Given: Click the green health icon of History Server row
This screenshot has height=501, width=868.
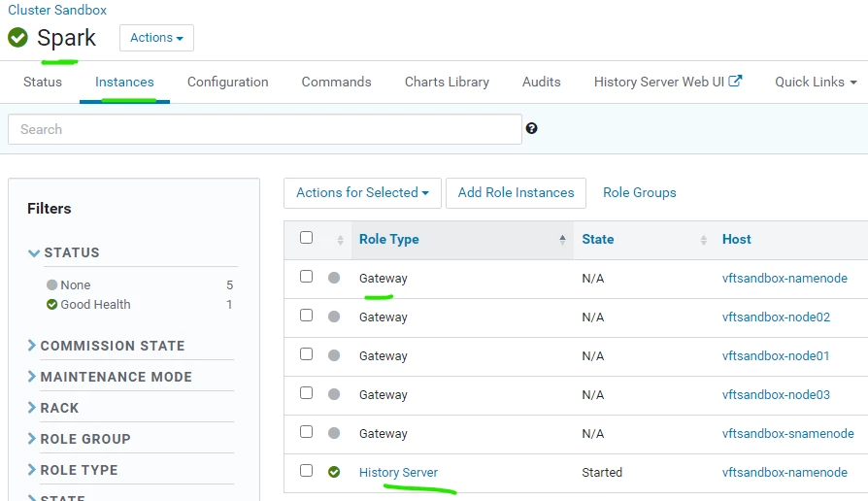Looking at the screenshot, I should point(334,472).
